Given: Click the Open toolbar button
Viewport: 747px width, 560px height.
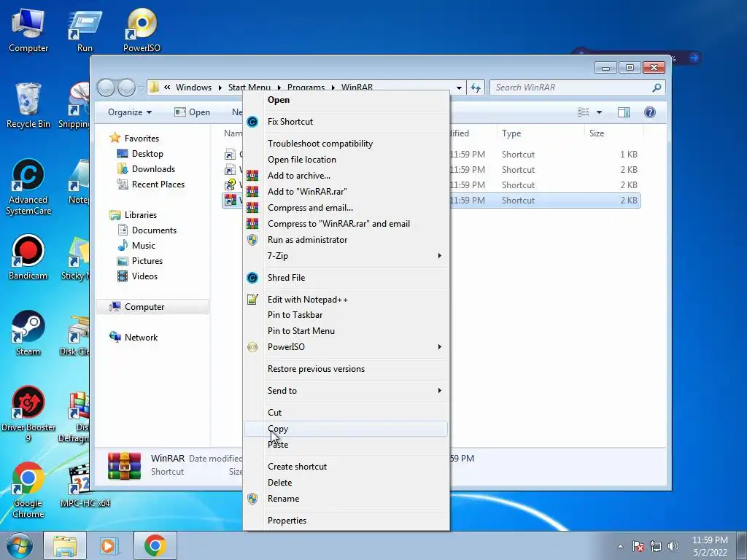Looking at the screenshot, I should (x=192, y=112).
